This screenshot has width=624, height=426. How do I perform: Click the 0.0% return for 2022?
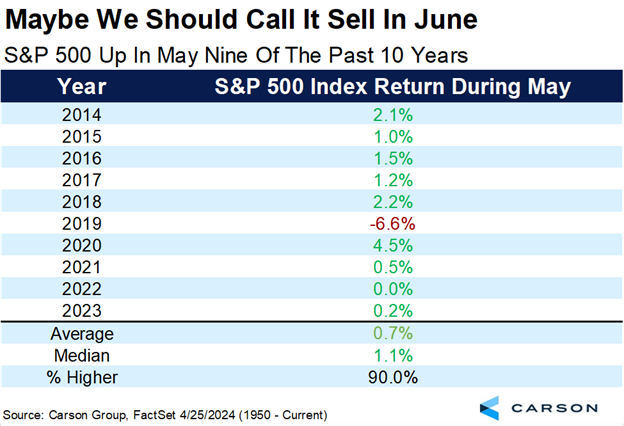click(x=392, y=289)
